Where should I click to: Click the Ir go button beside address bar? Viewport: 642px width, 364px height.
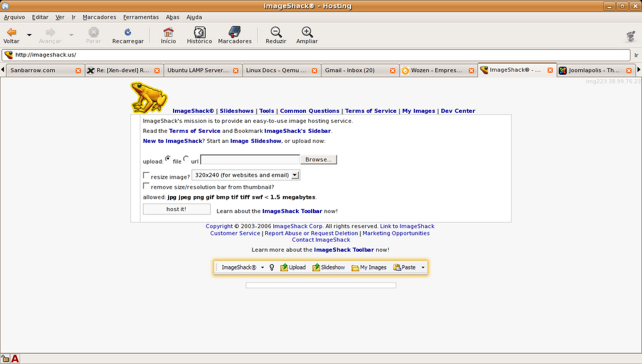(x=636, y=55)
